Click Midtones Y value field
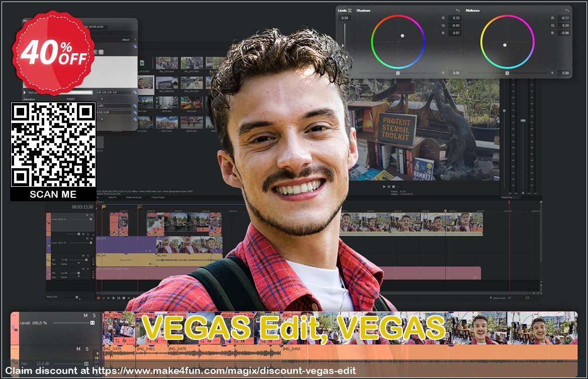The height and width of the screenshot is (379, 588). click(565, 73)
